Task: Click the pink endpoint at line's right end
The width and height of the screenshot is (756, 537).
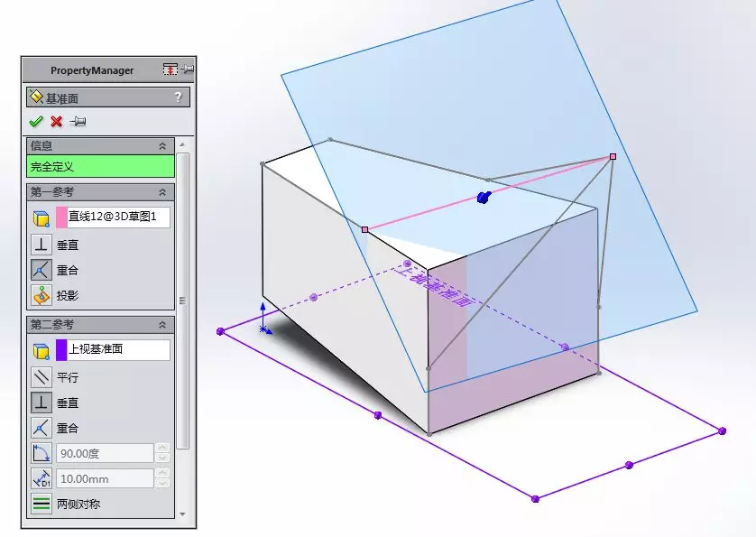Action: click(x=613, y=156)
